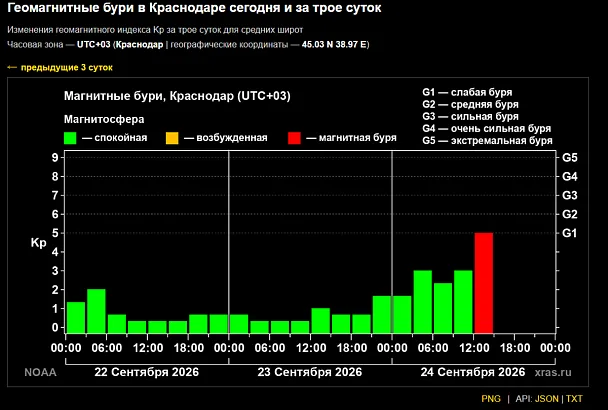Click the «9» value on the Kp axis
This screenshot has height=410, width=608.
(55, 157)
